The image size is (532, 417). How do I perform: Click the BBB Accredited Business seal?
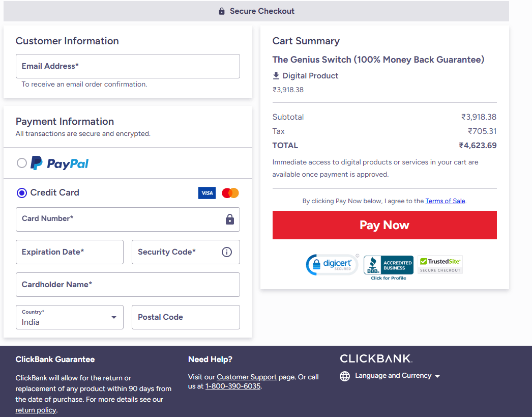click(388, 264)
